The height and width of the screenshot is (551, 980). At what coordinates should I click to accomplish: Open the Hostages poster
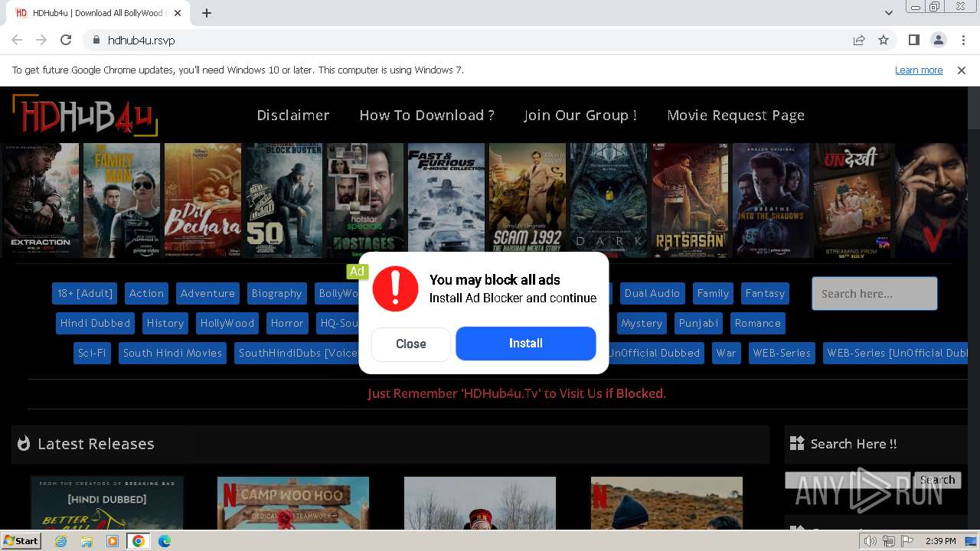click(x=365, y=200)
